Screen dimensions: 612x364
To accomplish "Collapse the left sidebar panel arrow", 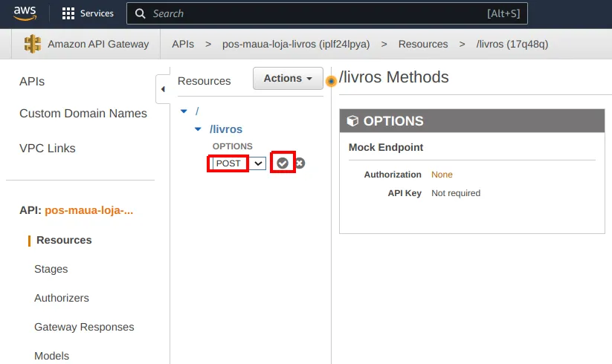I will [163, 89].
